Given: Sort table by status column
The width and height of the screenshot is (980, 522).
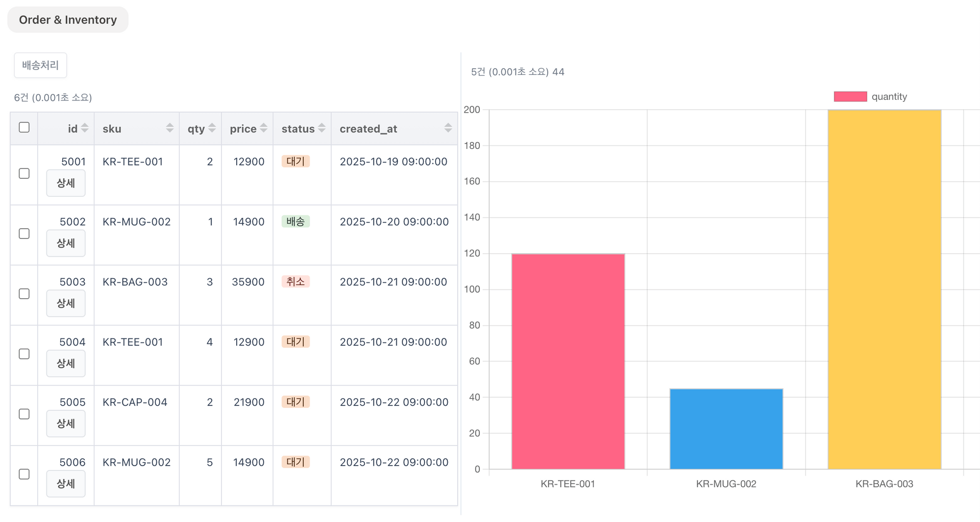Looking at the screenshot, I should [321, 128].
